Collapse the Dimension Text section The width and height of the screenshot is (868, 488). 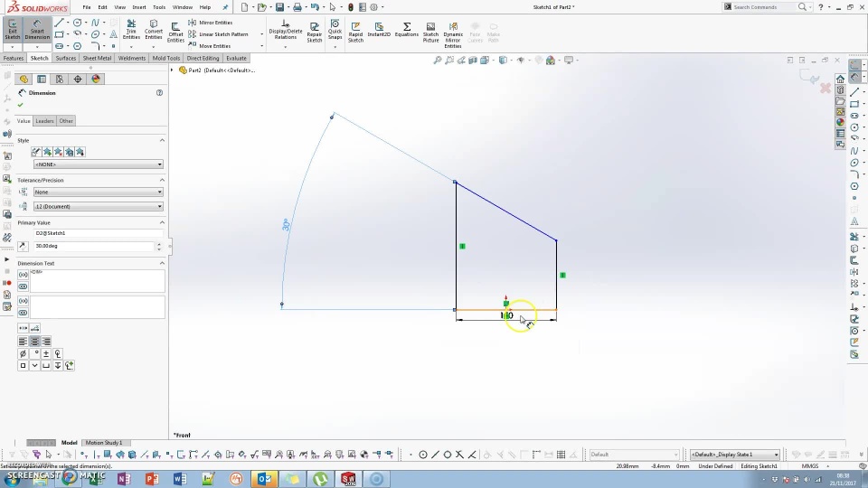tap(162, 263)
